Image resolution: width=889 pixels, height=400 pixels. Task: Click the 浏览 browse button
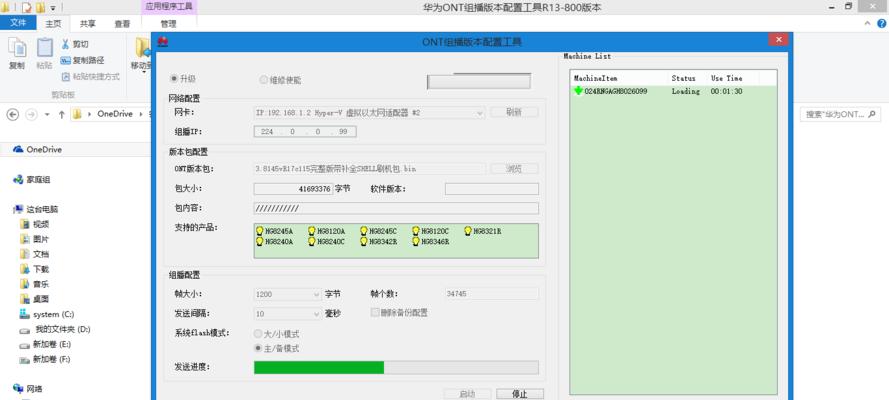[514, 168]
